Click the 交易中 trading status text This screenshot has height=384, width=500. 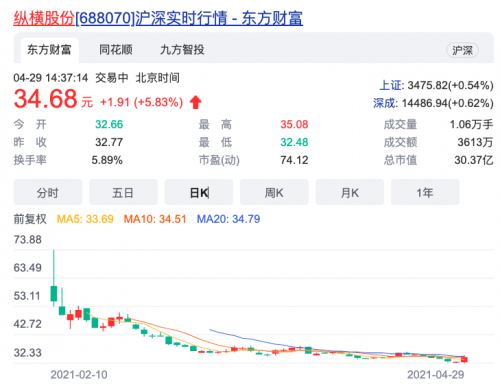[x=112, y=78]
